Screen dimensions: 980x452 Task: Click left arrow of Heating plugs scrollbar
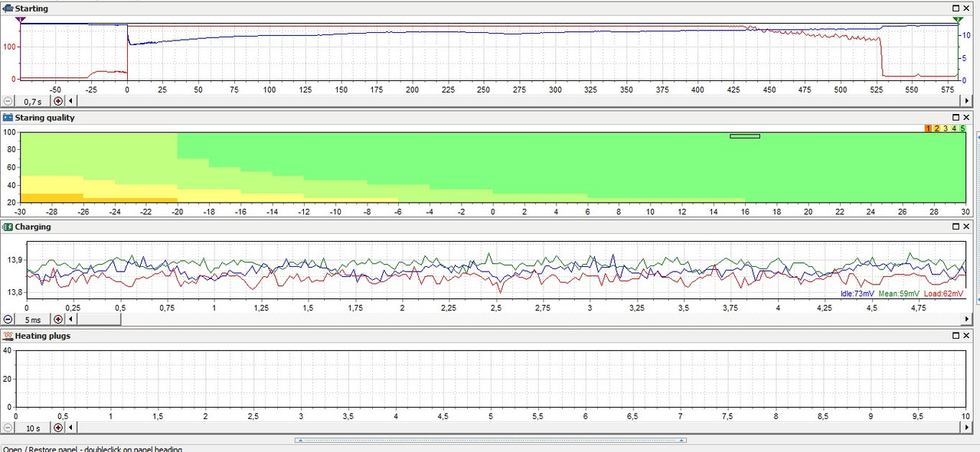(x=71, y=428)
